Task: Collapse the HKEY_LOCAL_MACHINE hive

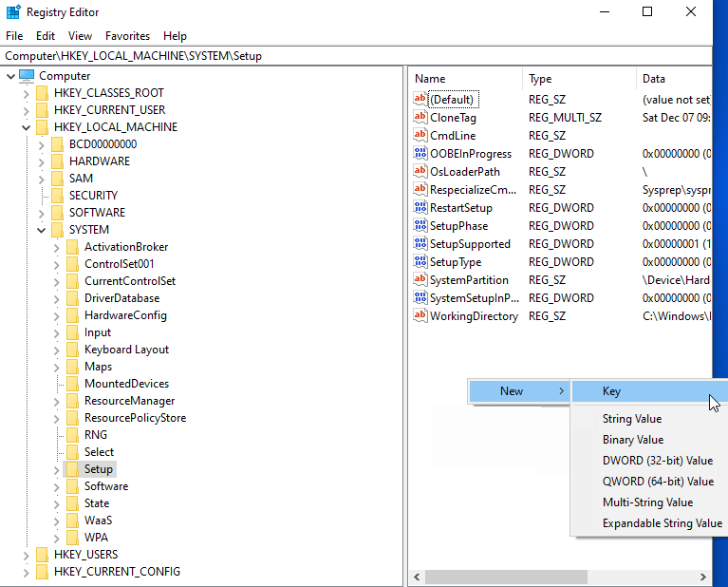Action: pos(26,127)
